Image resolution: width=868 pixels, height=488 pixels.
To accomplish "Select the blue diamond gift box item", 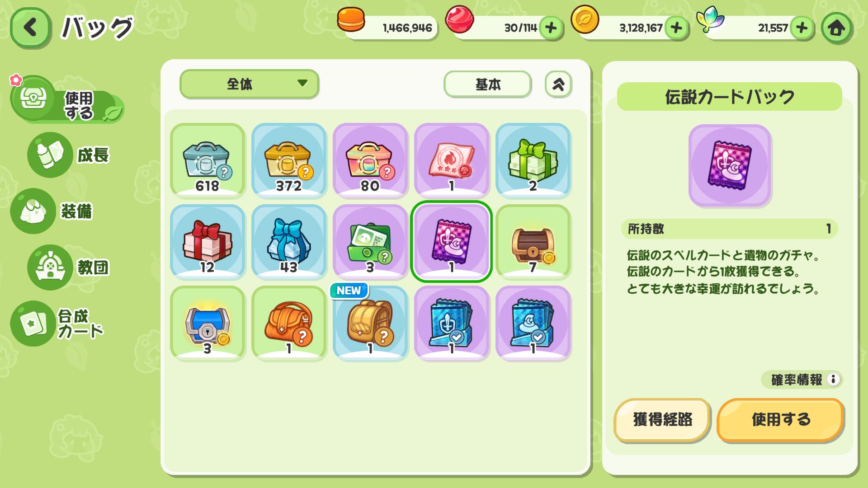I will point(289,242).
